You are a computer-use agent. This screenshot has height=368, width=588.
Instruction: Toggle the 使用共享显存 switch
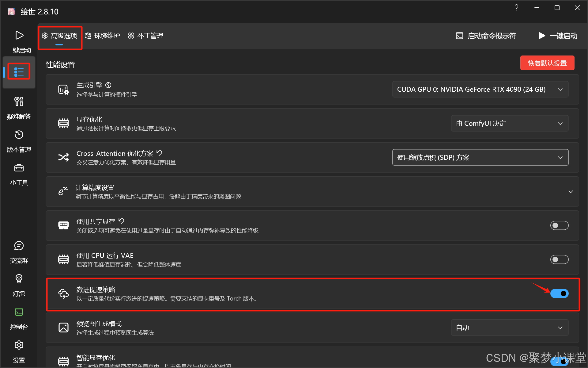coord(559,225)
